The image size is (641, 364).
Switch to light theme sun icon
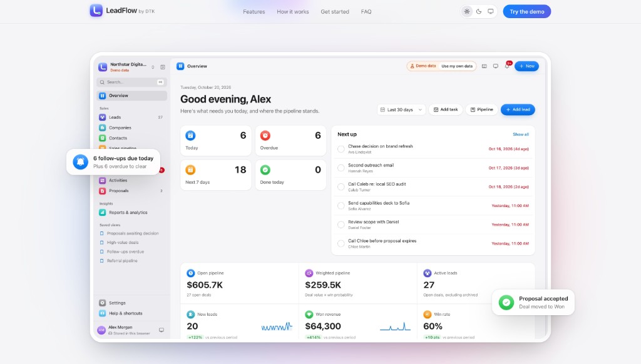(467, 11)
